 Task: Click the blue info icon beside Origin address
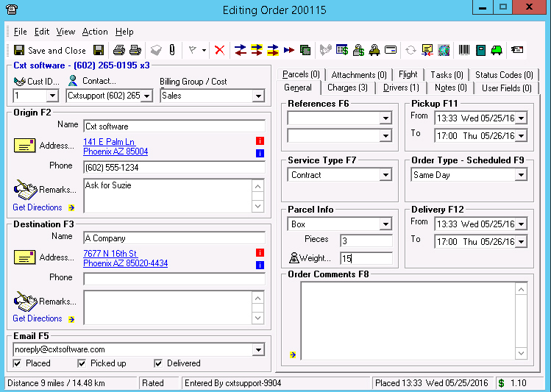point(260,153)
